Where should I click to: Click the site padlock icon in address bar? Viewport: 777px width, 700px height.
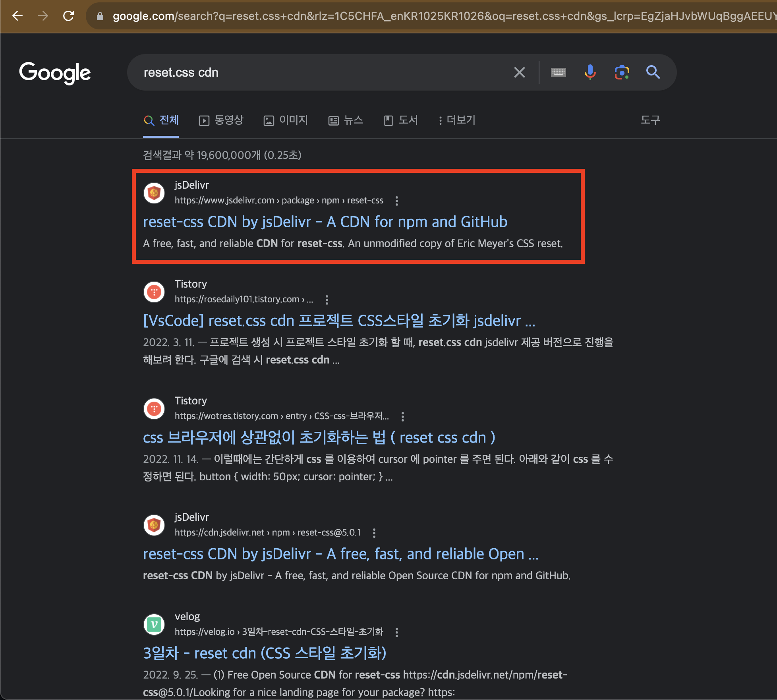pos(100,16)
